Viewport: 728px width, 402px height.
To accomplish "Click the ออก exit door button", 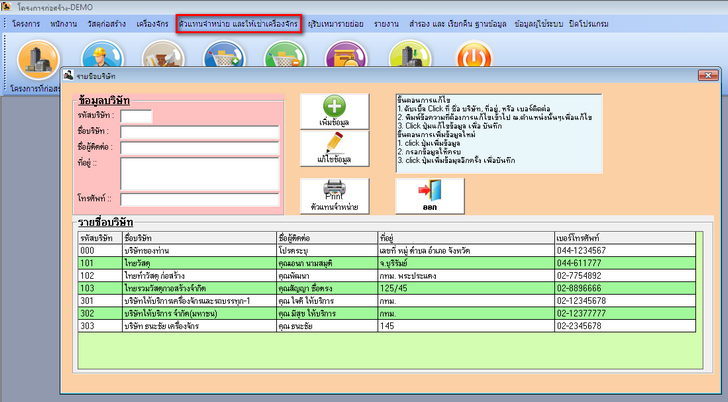I will coord(429,194).
